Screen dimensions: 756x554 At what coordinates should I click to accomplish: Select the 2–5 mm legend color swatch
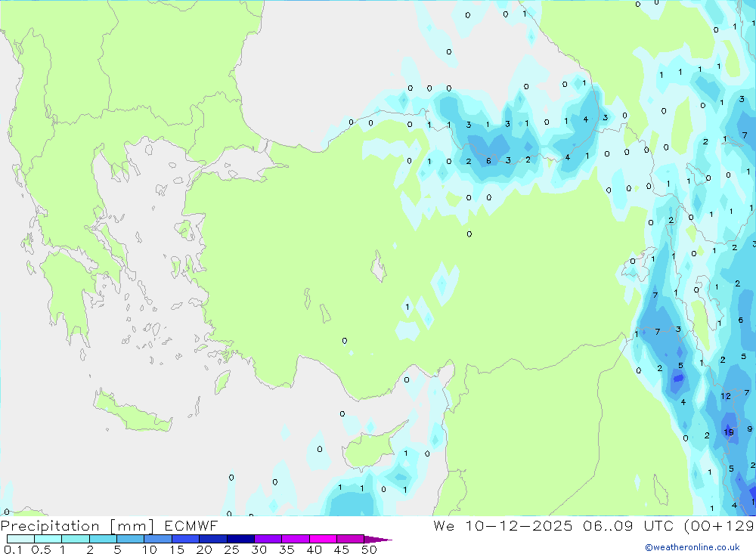(103, 539)
